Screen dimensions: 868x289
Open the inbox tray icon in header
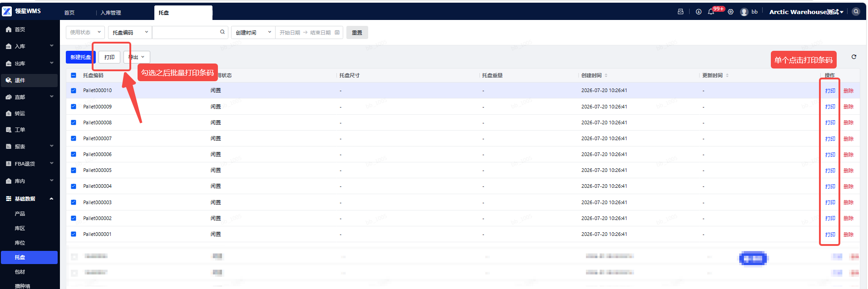pos(681,12)
